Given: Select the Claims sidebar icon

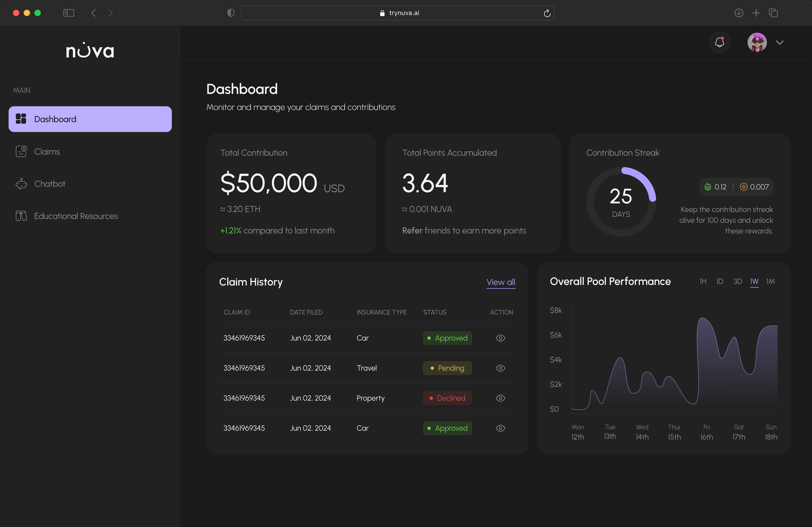Looking at the screenshot, I should [x=21, y=151].
